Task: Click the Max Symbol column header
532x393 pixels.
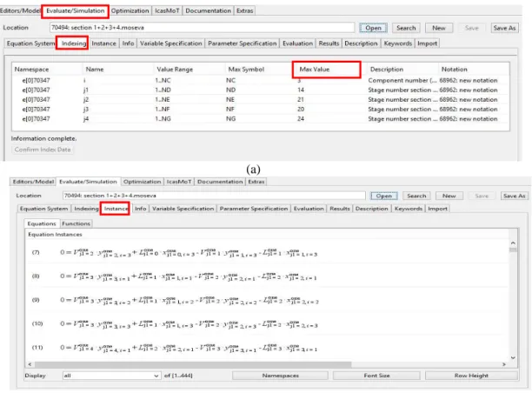Action: click(261, 70)
